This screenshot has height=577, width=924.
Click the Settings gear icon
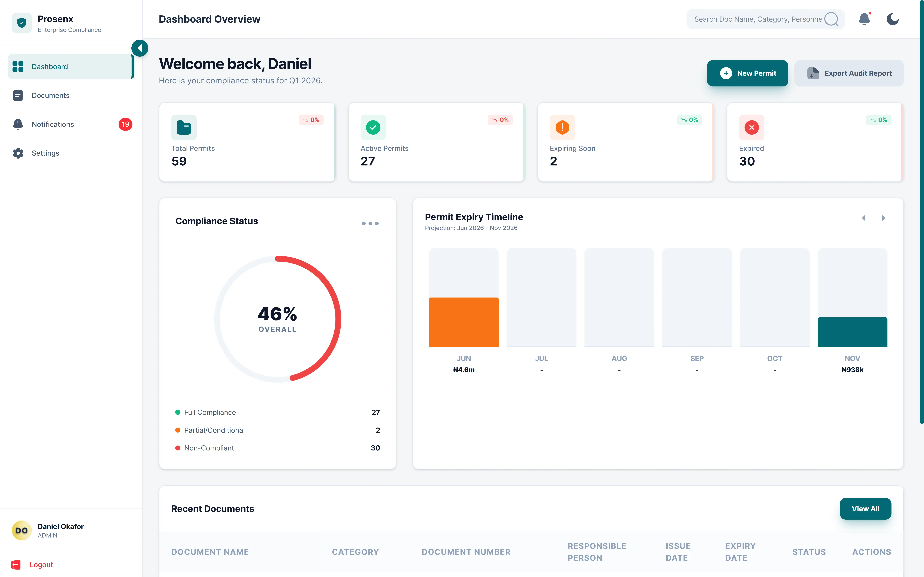pos(18,153)
